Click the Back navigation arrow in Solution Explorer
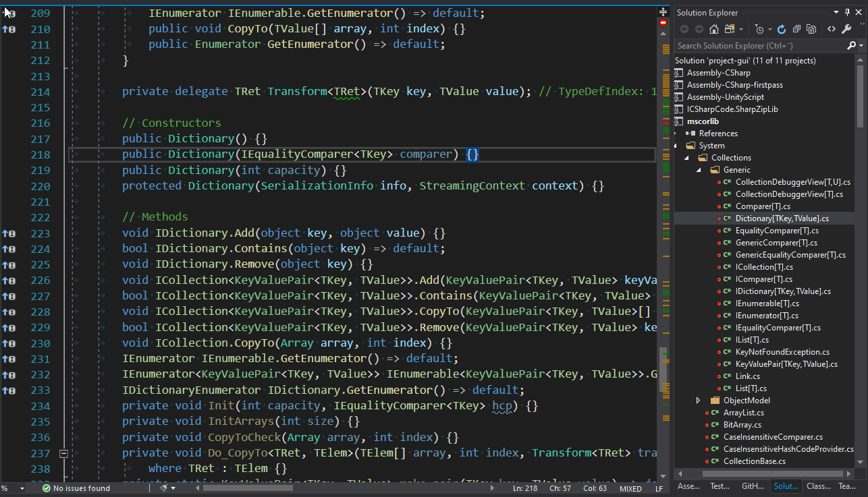 tap(684, 28)
